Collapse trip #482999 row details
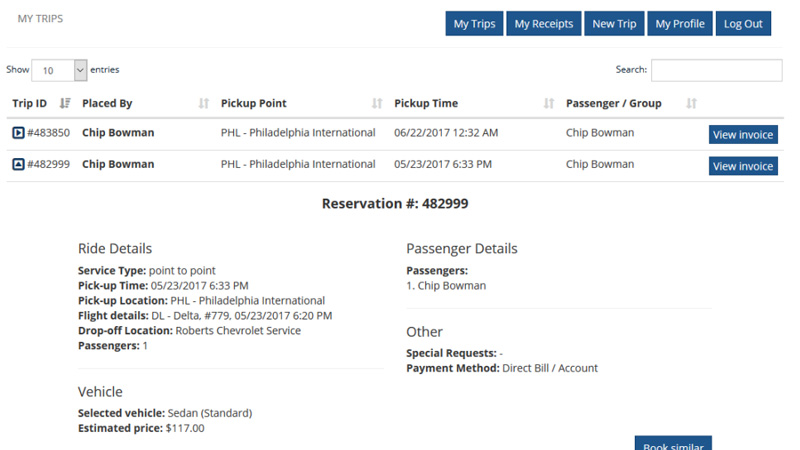This screenshot has height=450, width=800. tap(18, 164)
